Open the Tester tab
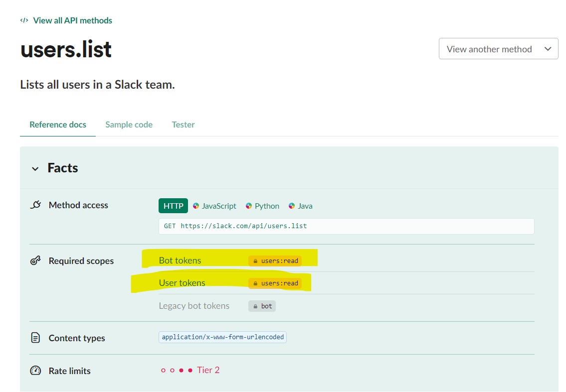Image resolution: width=566 pixels, height=392 pixels. click(x=183, y=125)
